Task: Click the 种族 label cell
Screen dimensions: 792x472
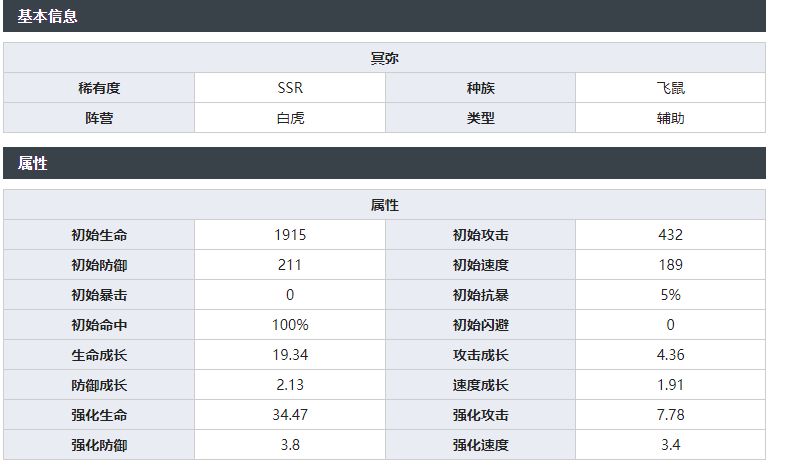Action: [480, 88]
